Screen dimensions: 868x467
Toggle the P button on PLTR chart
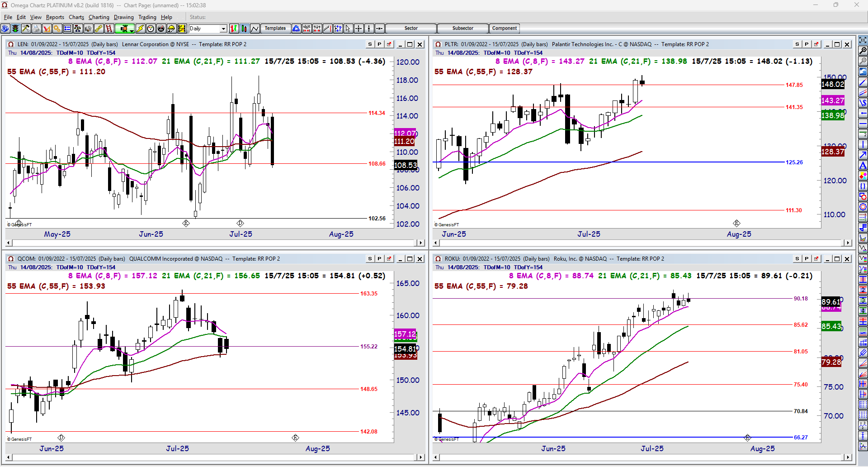tap(807, 44)
